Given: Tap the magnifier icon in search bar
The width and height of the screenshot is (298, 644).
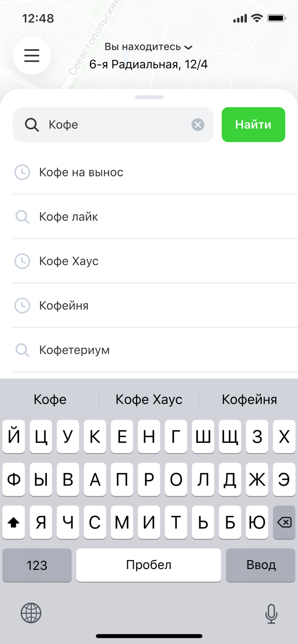Looking at the screenshot, I should click(32, 125).
